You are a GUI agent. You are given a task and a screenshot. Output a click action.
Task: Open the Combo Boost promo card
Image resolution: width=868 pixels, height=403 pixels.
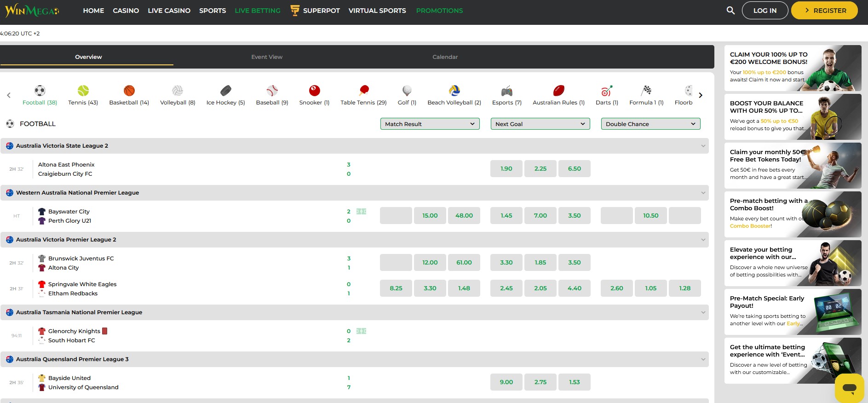coord(793,214)
